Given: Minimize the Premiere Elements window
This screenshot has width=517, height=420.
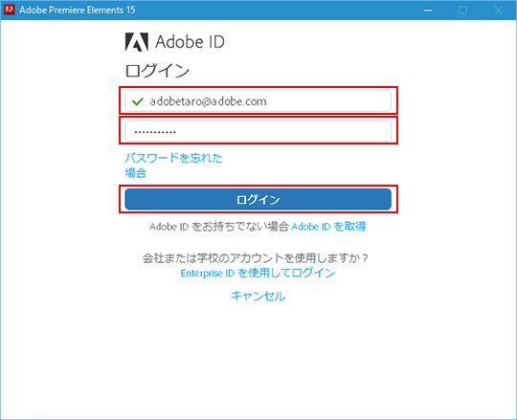Looking at the screenshot, I should (x=428, y=11).
